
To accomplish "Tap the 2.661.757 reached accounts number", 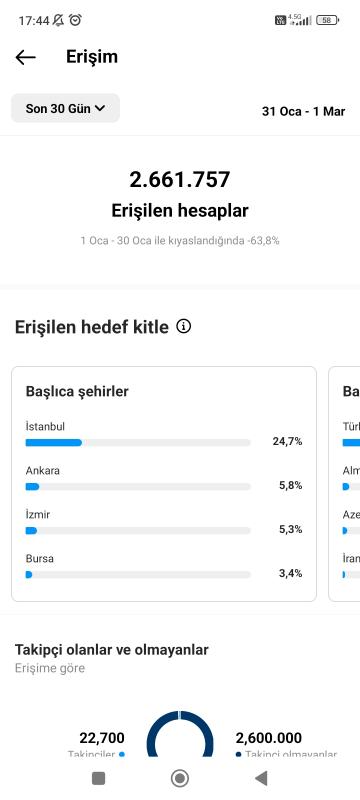I will [x=179, y=180].
